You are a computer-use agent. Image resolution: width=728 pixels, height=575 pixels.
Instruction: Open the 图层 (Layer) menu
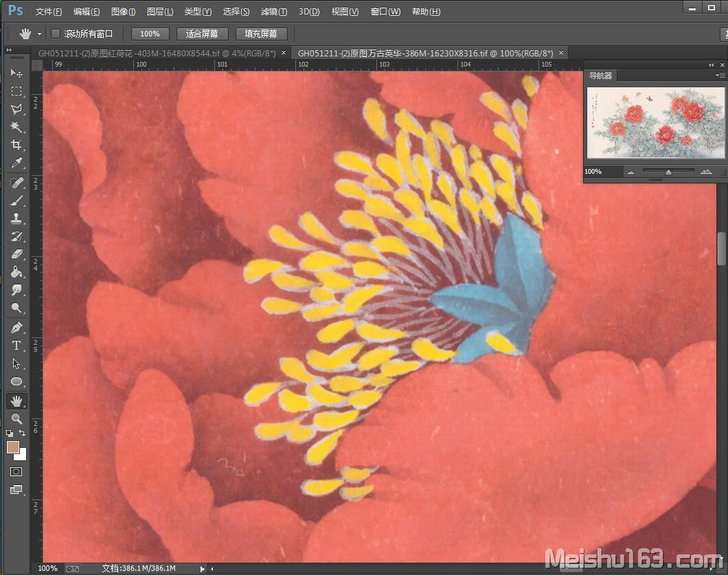coord(160,12)
